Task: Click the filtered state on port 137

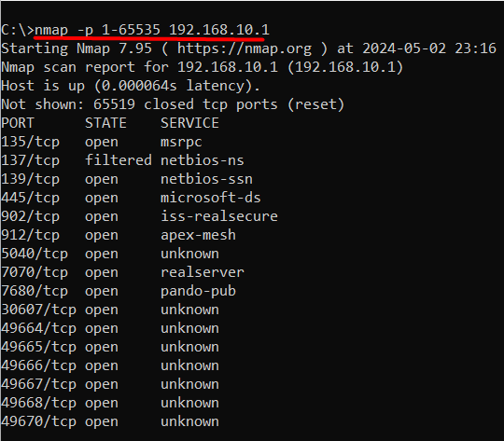Action: tap(119, 160)
